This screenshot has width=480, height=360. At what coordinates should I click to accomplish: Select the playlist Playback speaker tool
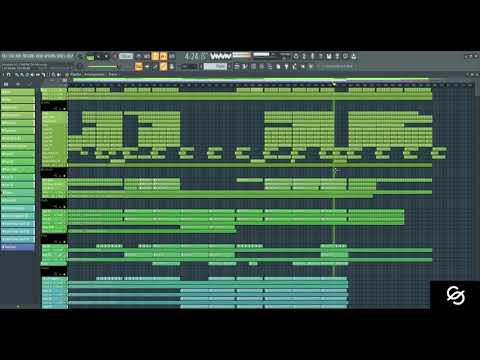tap(59, 75)
